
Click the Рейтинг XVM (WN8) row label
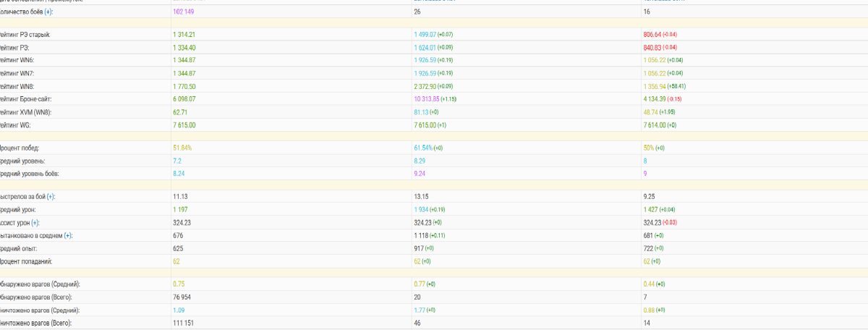(x=26, y=112)
